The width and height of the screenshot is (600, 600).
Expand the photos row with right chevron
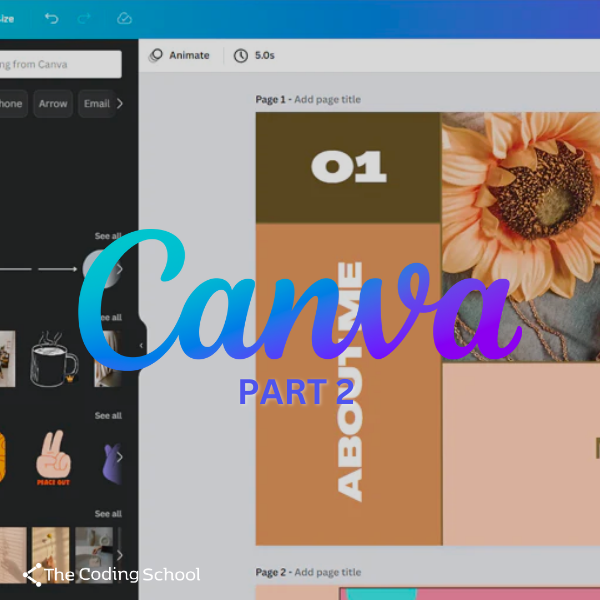(x=120, y=555)
